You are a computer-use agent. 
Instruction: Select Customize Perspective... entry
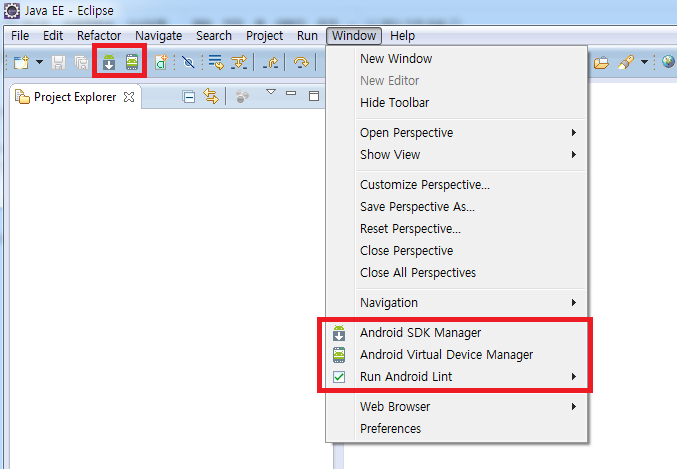(457, 185)
